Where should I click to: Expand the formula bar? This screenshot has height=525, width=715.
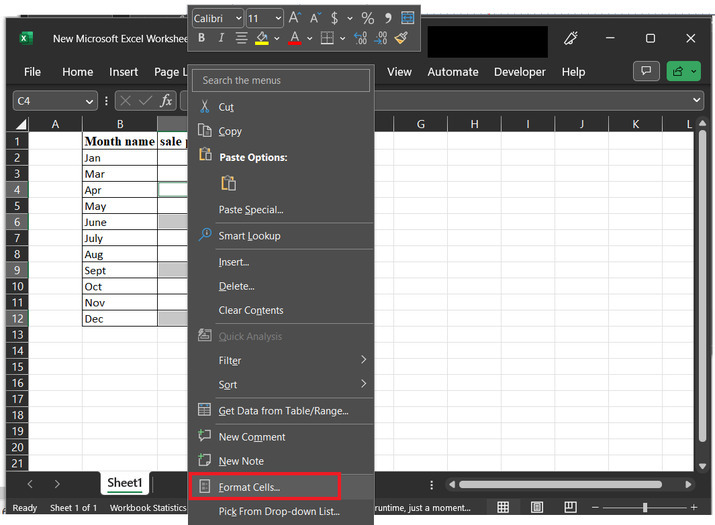pos(697,101)
